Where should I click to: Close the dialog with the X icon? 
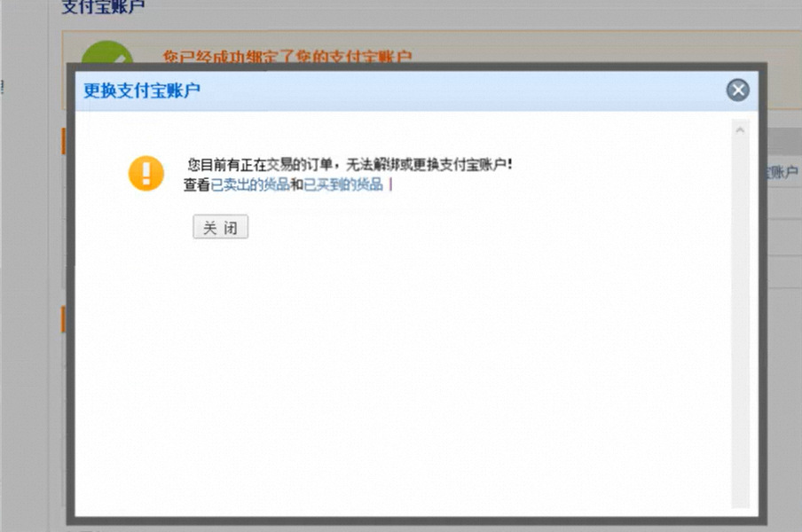(x=737, y=90)
